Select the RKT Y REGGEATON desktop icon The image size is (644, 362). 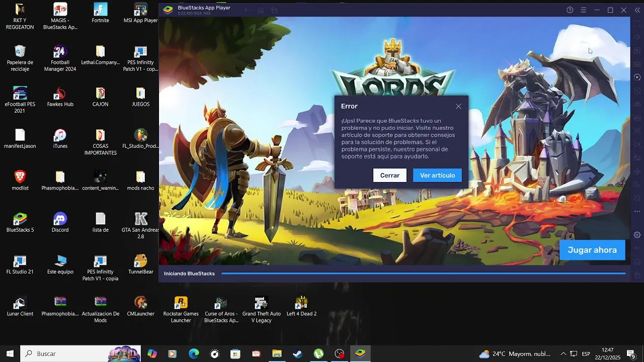coord(20,17)
